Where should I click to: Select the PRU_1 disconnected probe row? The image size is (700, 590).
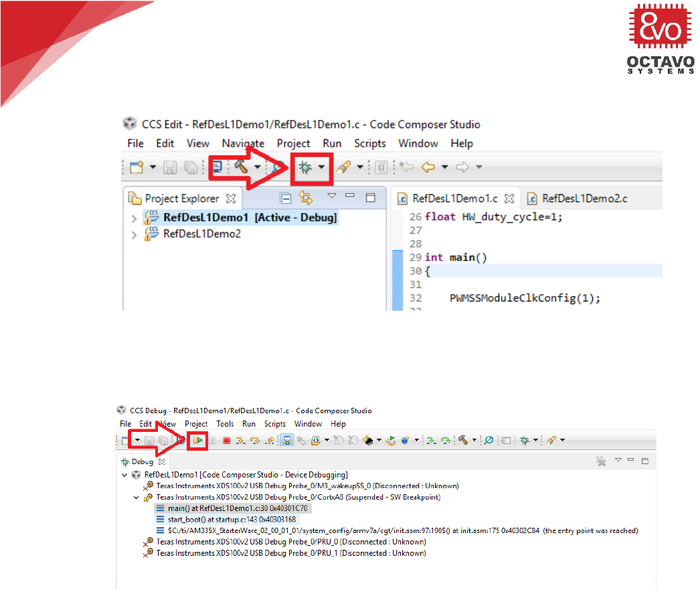pyautogui.click(x=285, y=553)
